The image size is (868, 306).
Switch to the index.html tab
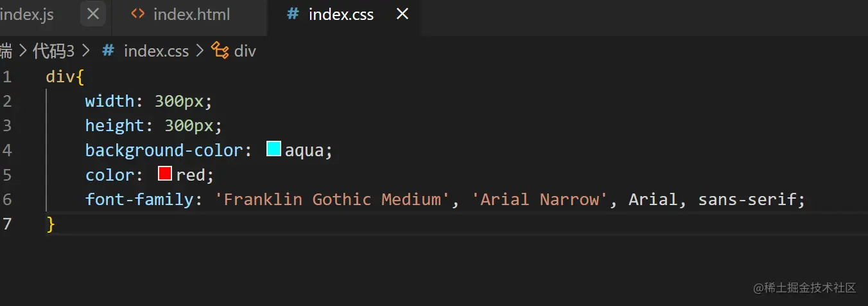[191, 14]
